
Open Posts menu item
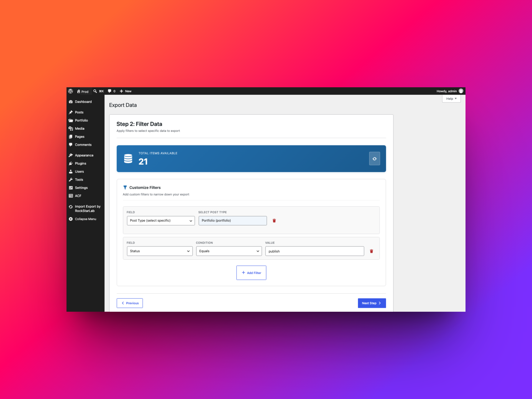click(85, 112)
